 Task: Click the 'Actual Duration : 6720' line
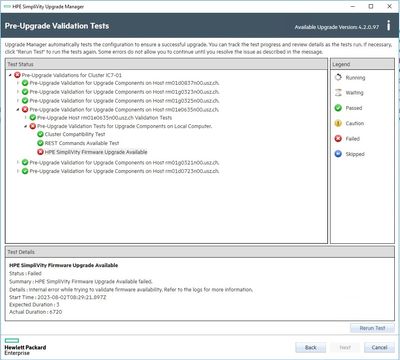(x=36, y=312)
